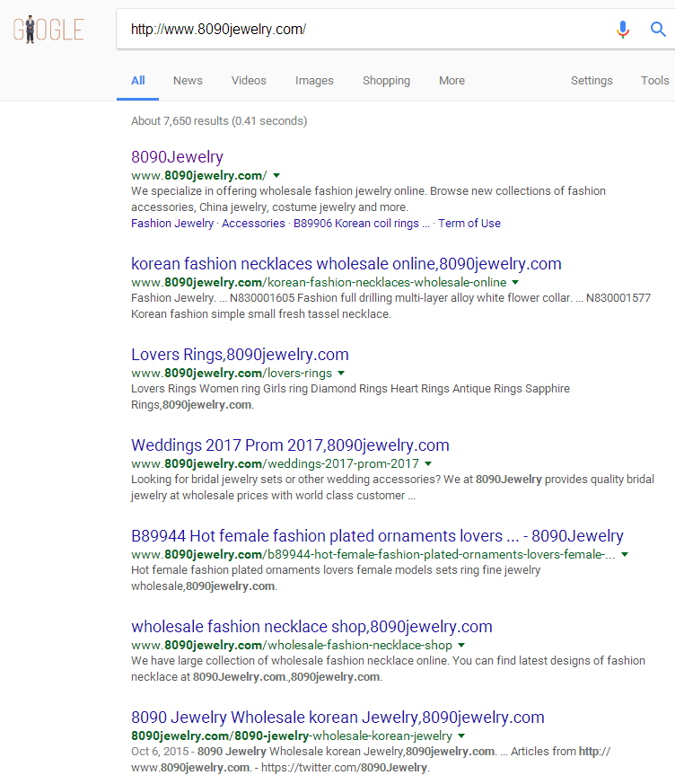675x784 pixels.
Task: Open the B89906 Korean coil rings sitelink
Action: 361,224
